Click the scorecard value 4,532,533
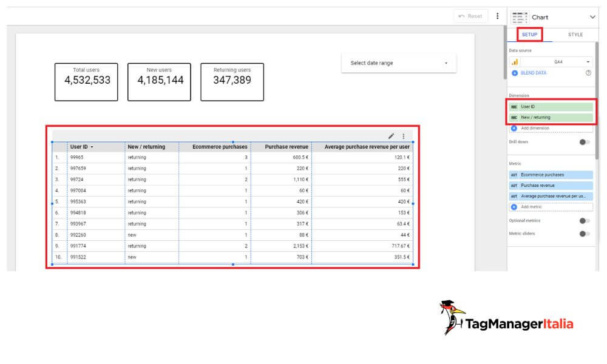Image resolution: width=607 pixels, height=364 pixels. (x=87, y=80)
